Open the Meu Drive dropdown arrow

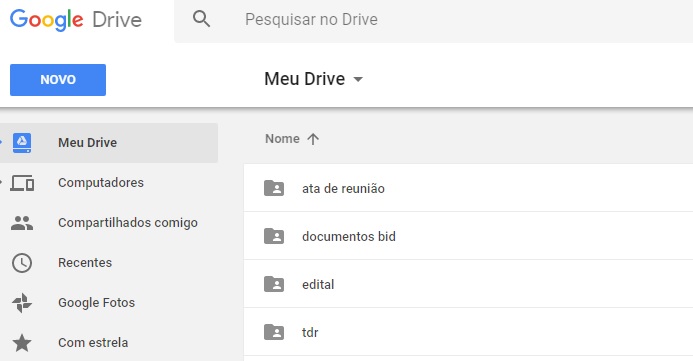(358, 80)
